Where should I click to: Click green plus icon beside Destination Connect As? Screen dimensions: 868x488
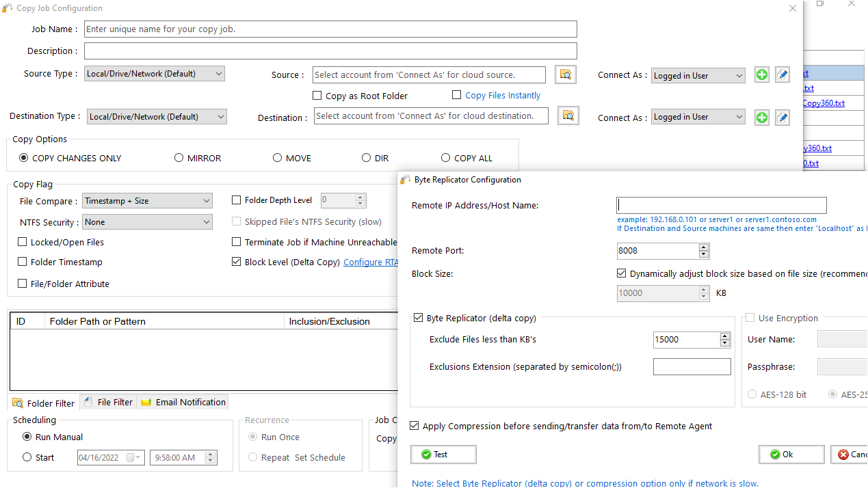762,118
